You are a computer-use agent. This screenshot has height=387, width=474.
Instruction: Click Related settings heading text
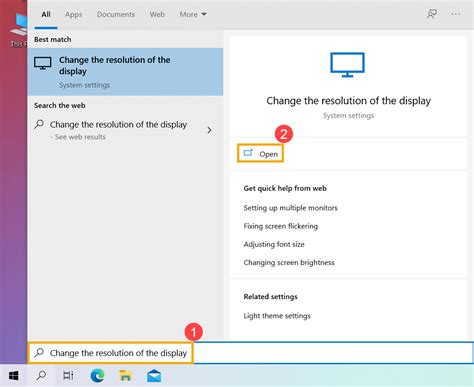(270, 297)
